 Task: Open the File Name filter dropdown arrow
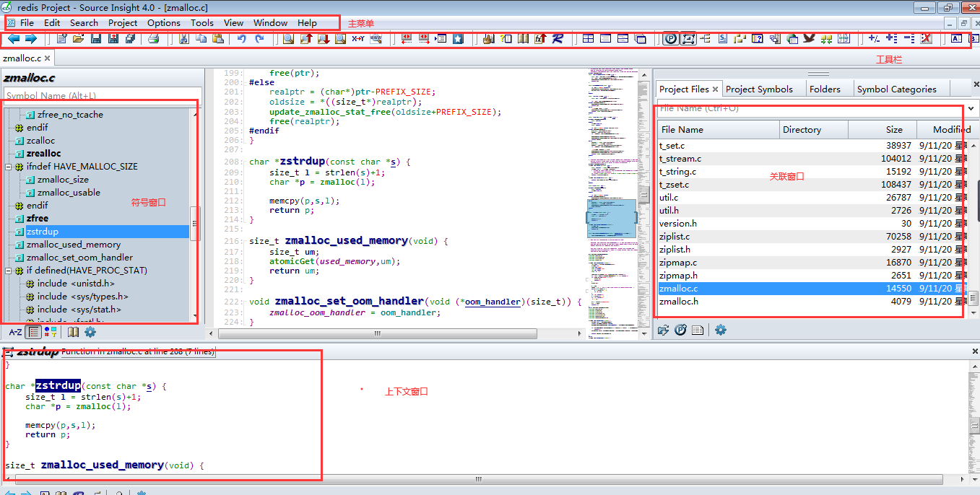click(x=971, y=108)
